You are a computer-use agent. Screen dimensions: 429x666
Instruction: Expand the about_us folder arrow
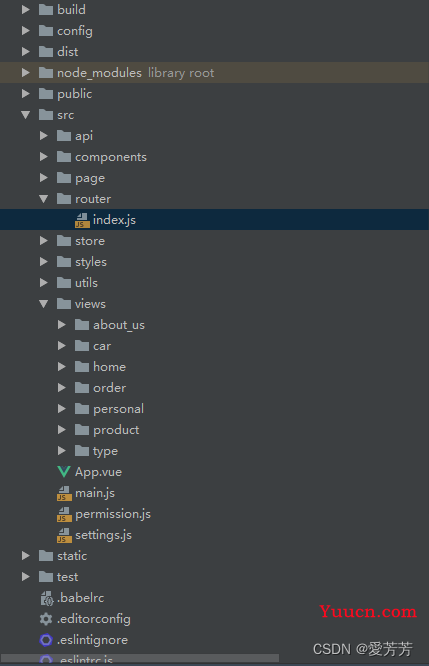[x=62, y=325]
